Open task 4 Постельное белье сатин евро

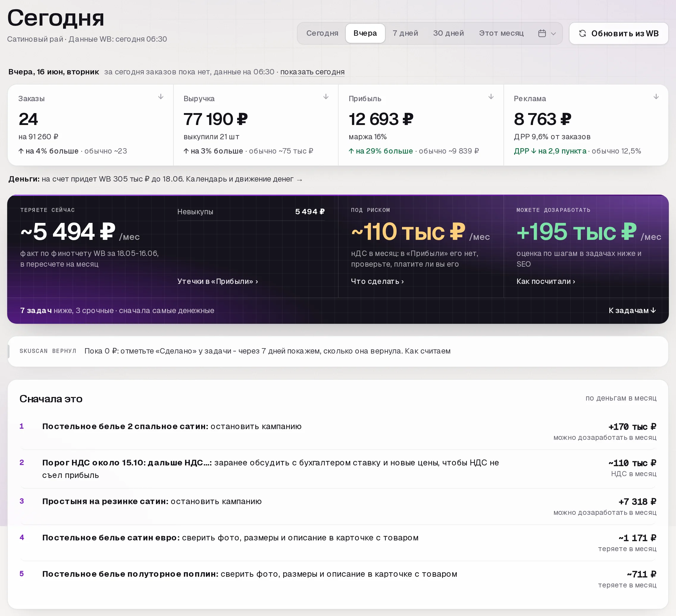coord(338,543)
